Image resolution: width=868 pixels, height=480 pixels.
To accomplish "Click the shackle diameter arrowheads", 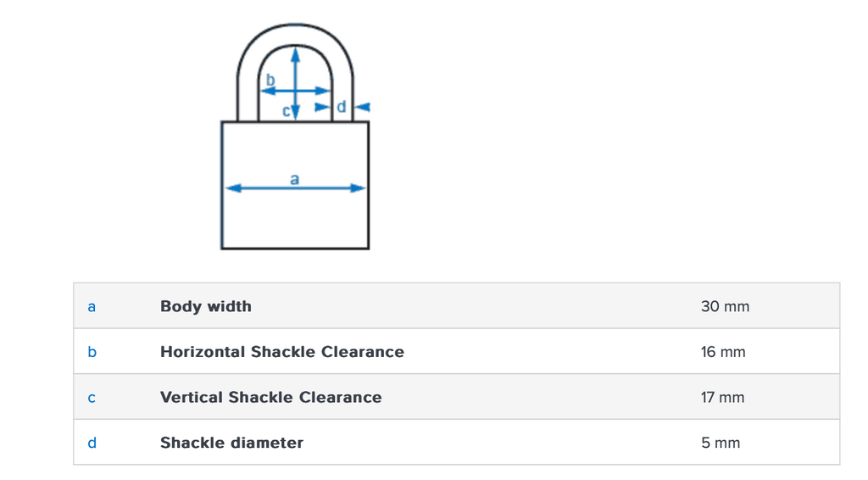I will coord(364,107).
